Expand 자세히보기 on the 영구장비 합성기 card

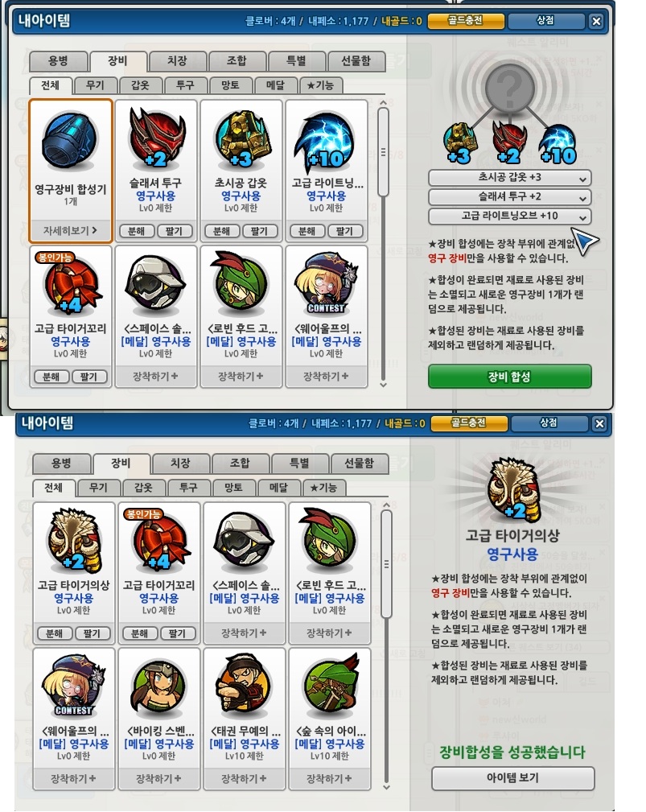70,230
